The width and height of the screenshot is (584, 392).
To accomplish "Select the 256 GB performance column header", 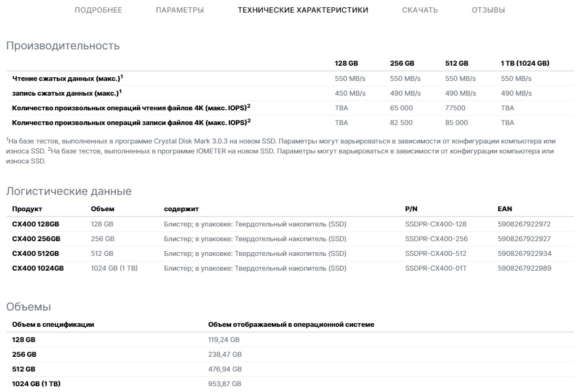I will (x=402, y=63).
